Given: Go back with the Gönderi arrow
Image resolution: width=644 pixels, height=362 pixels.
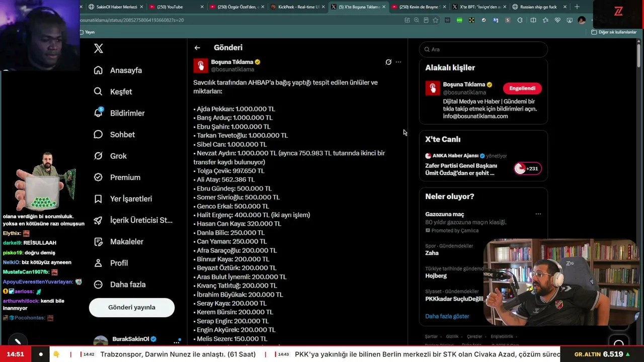Looking at the screenshot, I should 197,48.
